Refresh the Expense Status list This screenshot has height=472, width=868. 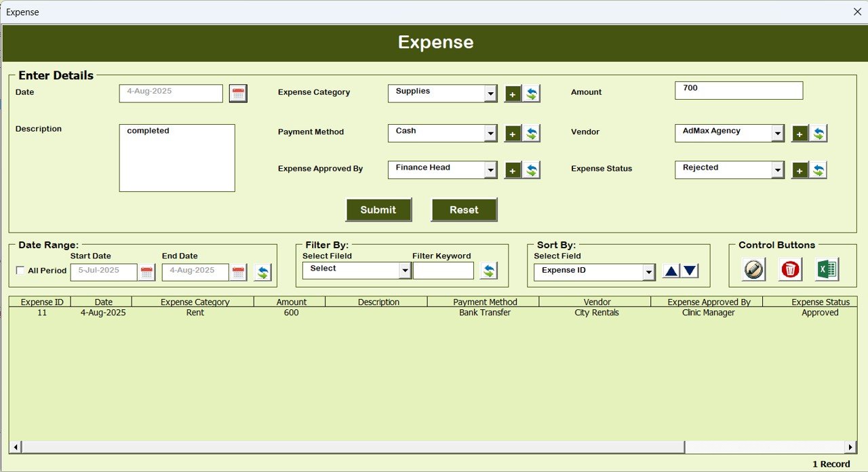point(818,170)
